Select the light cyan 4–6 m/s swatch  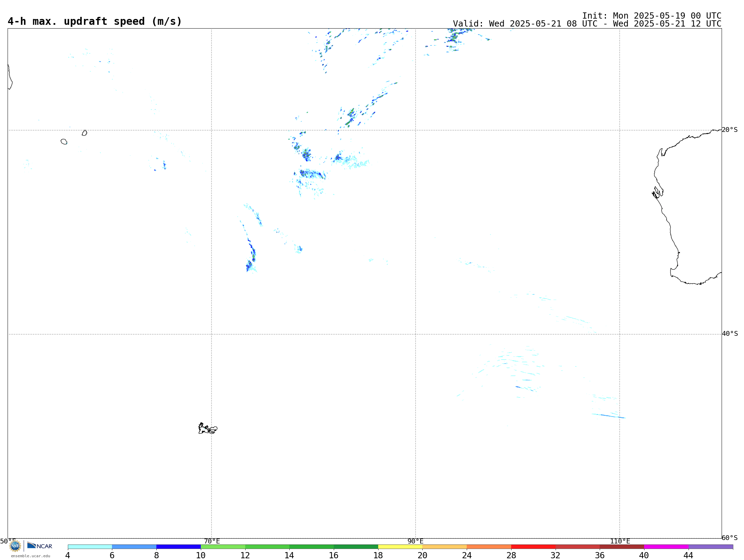[x=90, y=547]
